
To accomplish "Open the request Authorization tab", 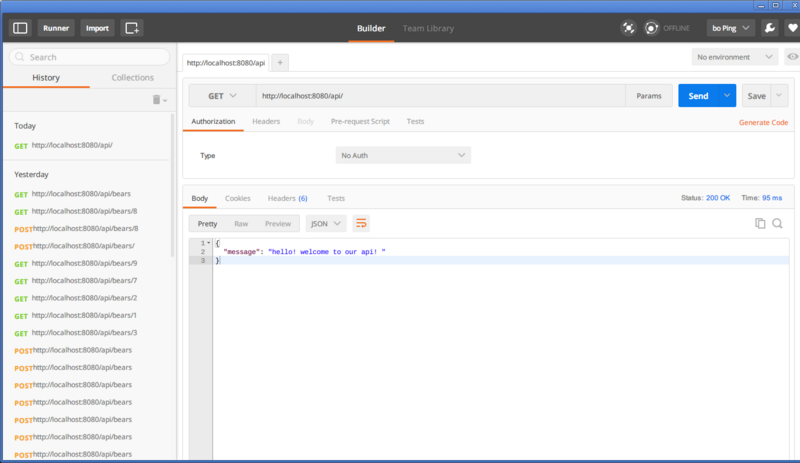I will (213, 121).
